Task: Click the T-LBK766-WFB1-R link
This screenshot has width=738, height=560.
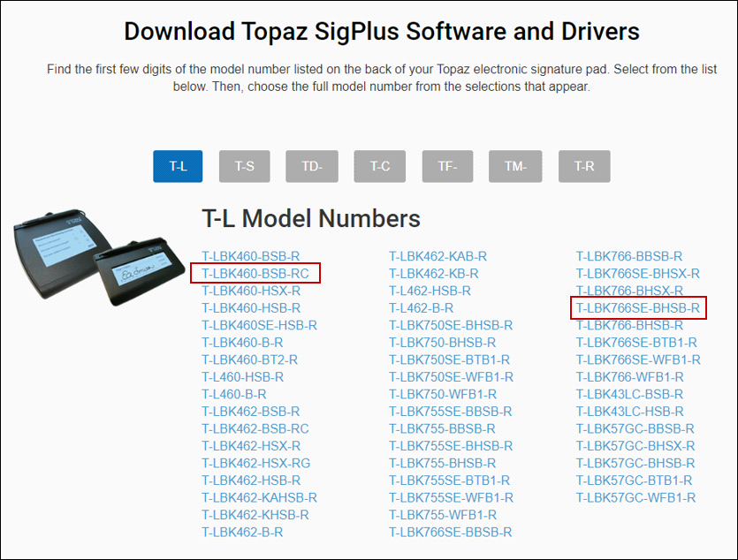Action: point(630,377)
